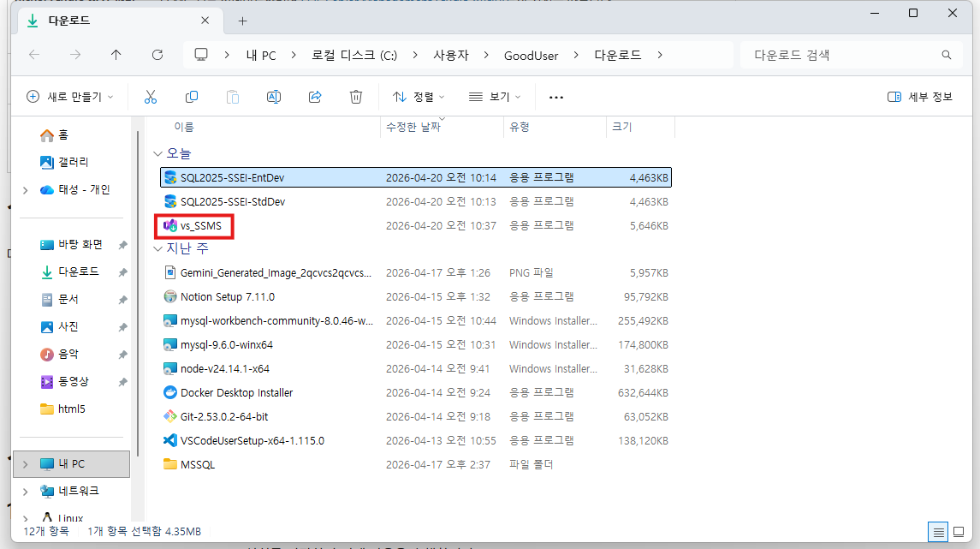Switch to large thumbnails view icon
This screenshot has width=980, height=549.
pyautogui.click(x=958, y=532)
